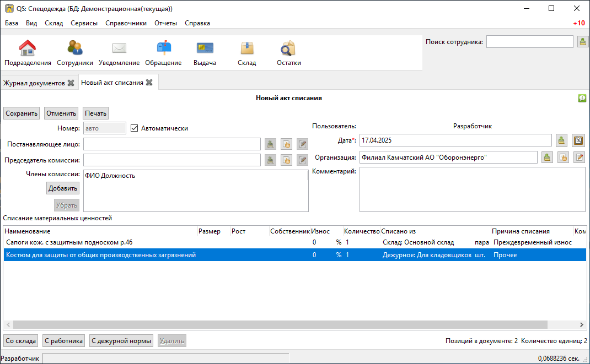Open the calendar picker beside Дата
The width and height of the screenshot is (590, 364).
(578, 140)
